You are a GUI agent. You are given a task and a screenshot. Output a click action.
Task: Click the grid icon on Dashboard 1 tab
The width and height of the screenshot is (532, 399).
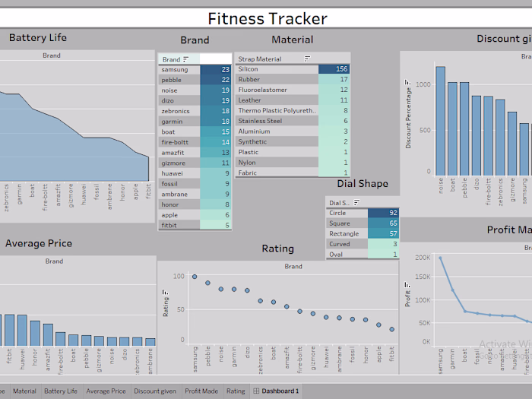pos(256,391)
